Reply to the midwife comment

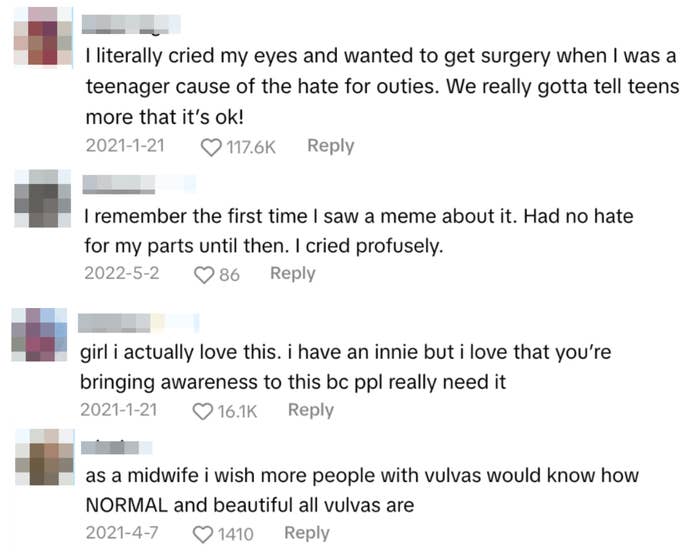pos(306,533)
